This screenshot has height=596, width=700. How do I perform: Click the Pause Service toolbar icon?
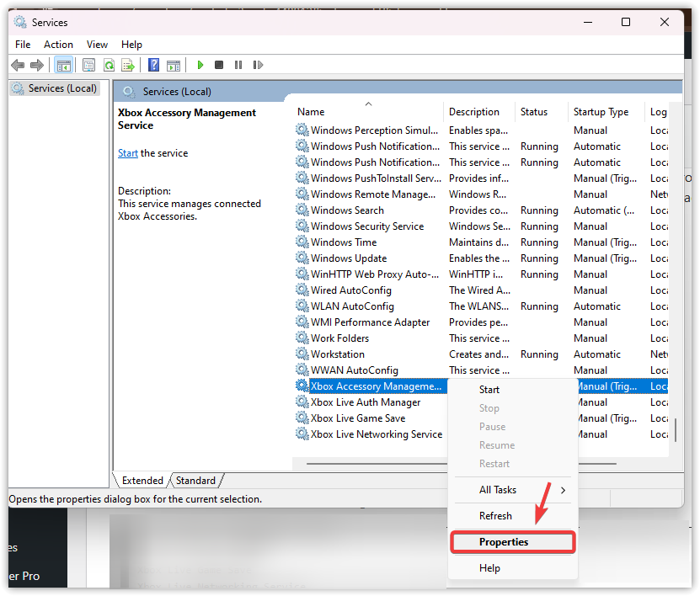tap(239, 65)
